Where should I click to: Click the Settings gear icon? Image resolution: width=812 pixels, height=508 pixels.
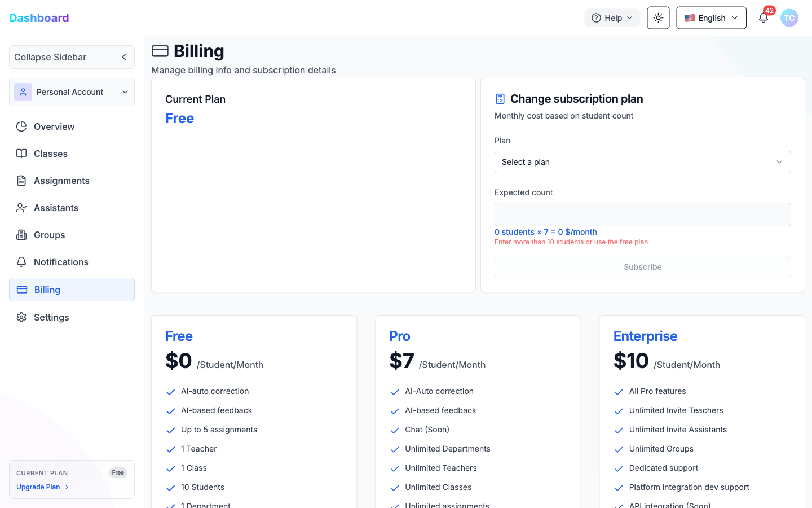21,317
